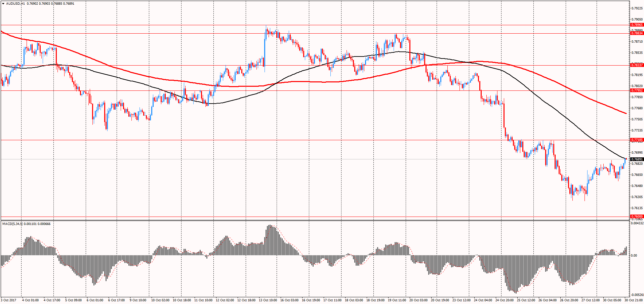The image size is (644, 304).
Task: Click the red dot on the latest candle
Action: (626, 159)
